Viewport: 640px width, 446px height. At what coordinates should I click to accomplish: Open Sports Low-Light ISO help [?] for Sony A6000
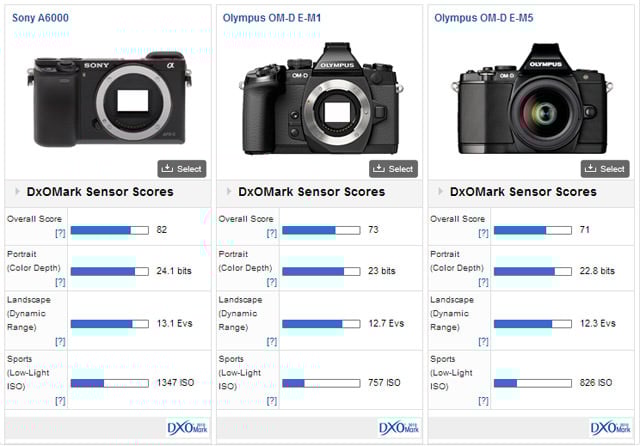pos(60,401)
